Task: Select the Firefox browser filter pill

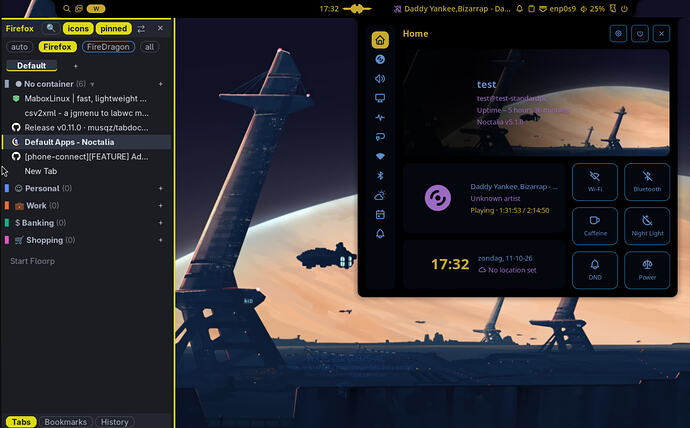Action: pos(57,47)
